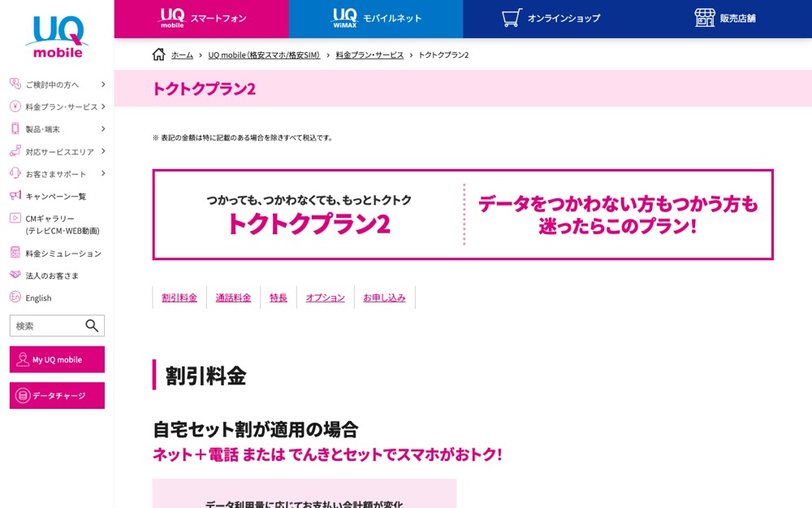
Task: Open the 販売店舗 tab
Action: (725, 19)
